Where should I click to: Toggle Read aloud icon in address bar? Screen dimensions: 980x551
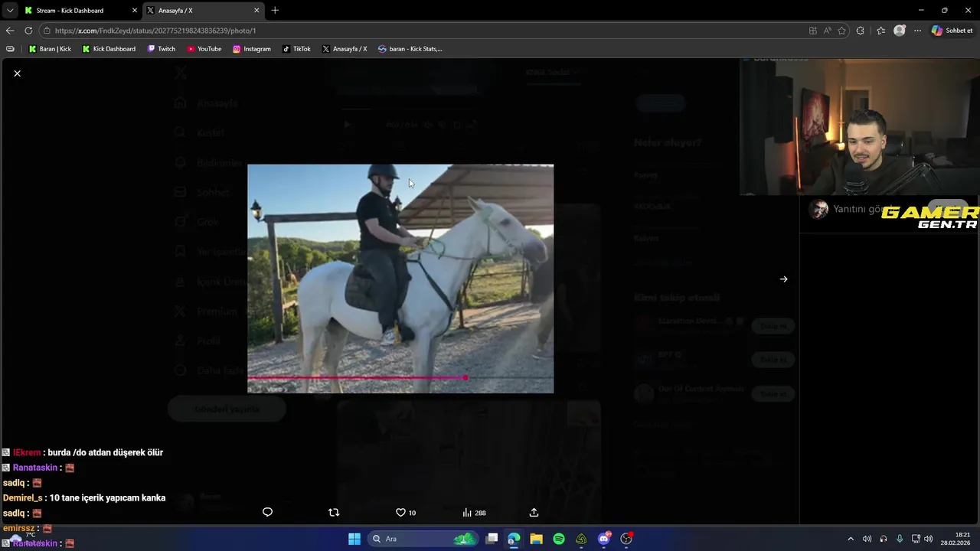(x=828, y=31)
